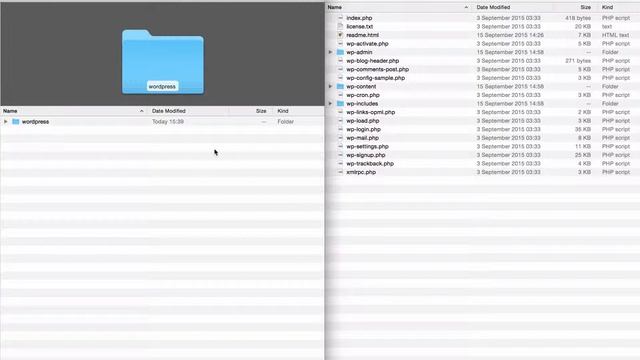Image resolution: width=640 pixels, height=360 pixels.
Task: Click the large wordpress folder preview icon
Action: (x=163, y=62)
